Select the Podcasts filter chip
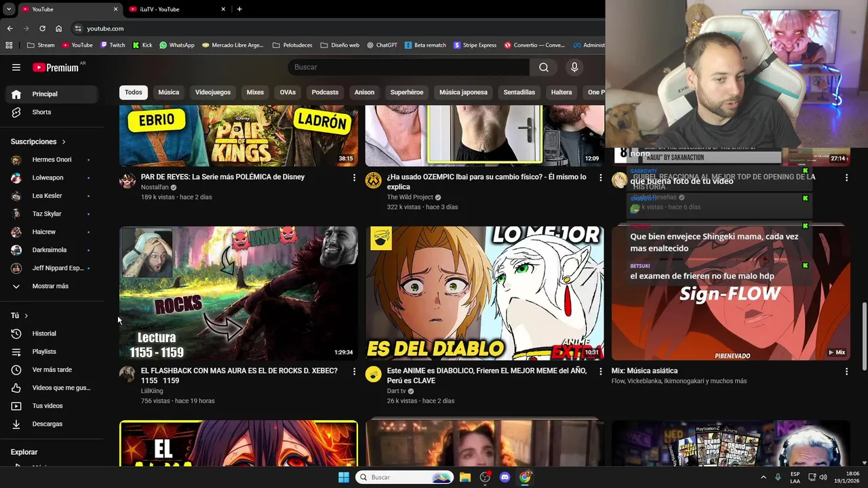868x488 pixels. [x=325, y=92]
